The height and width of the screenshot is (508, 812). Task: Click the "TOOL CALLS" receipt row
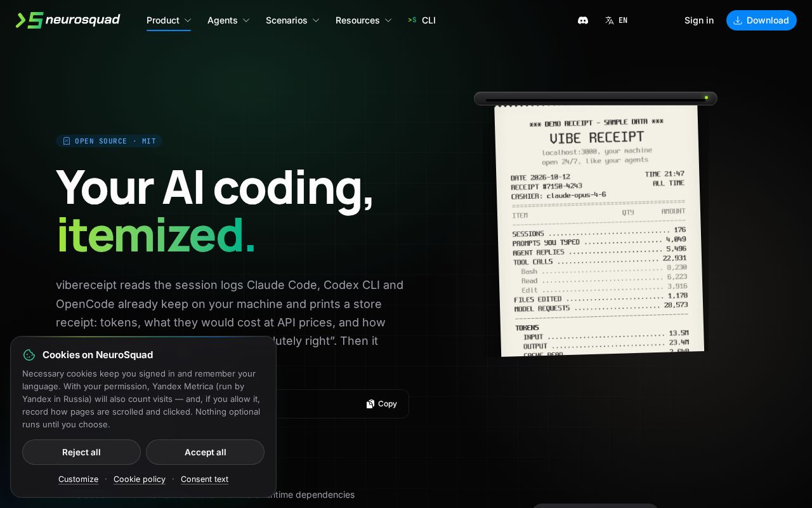point(600,260)
